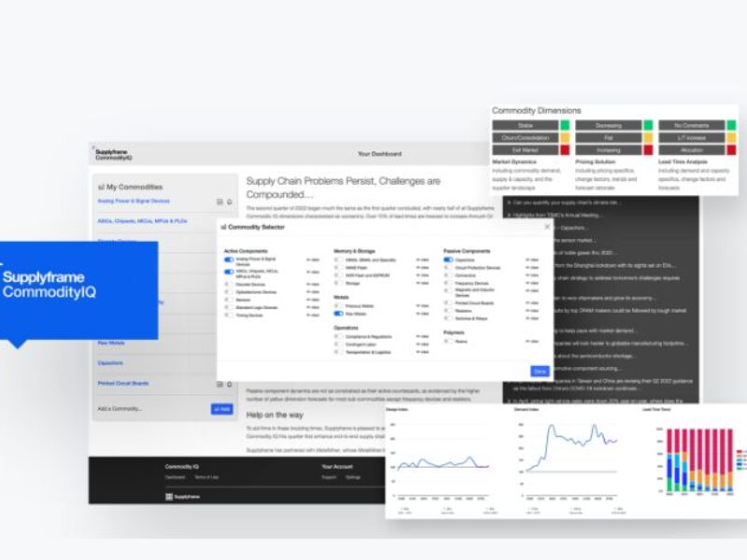Click the view icon beside Raw Metals
Screen dimensions: 747x560
(421, 314)
